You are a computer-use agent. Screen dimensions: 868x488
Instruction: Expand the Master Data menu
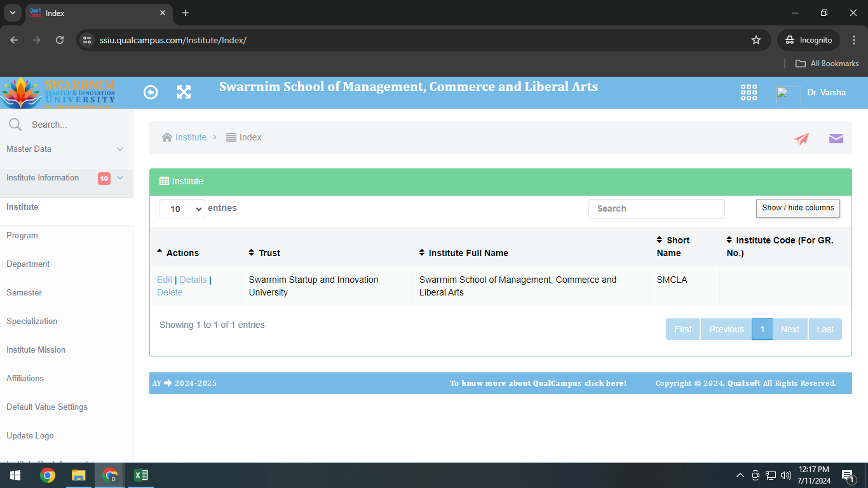click(66, 149)
